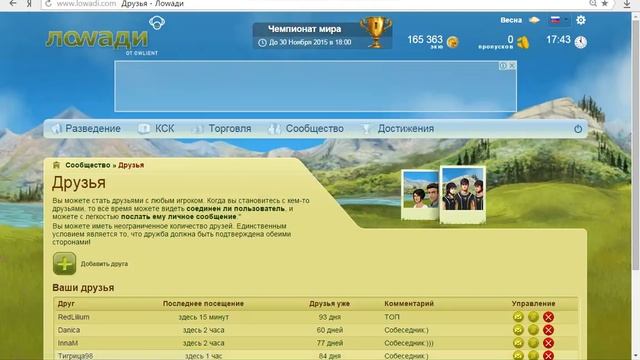
Task: Click the '60 дней' cell
Action: pos(329,330)
